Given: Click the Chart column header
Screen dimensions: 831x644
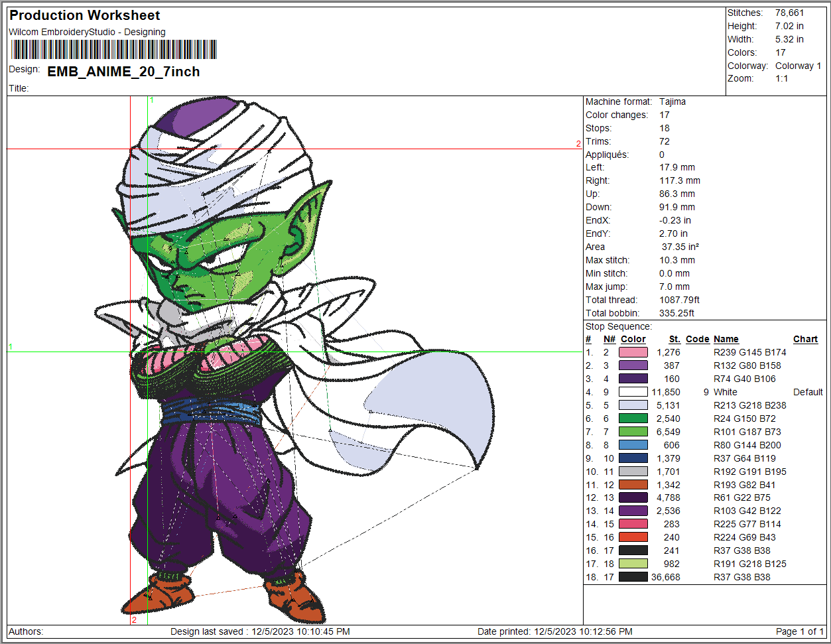Looking at the screenshot, I should 805,339.
